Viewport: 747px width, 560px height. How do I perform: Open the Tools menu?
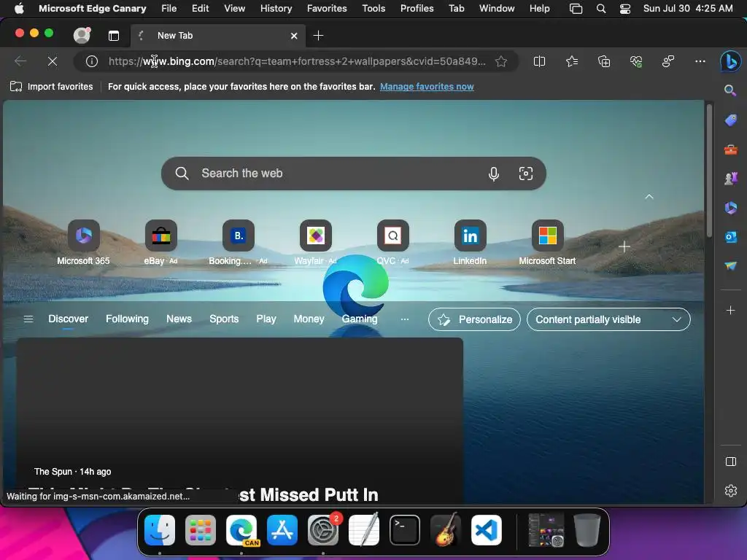(373, 9)
